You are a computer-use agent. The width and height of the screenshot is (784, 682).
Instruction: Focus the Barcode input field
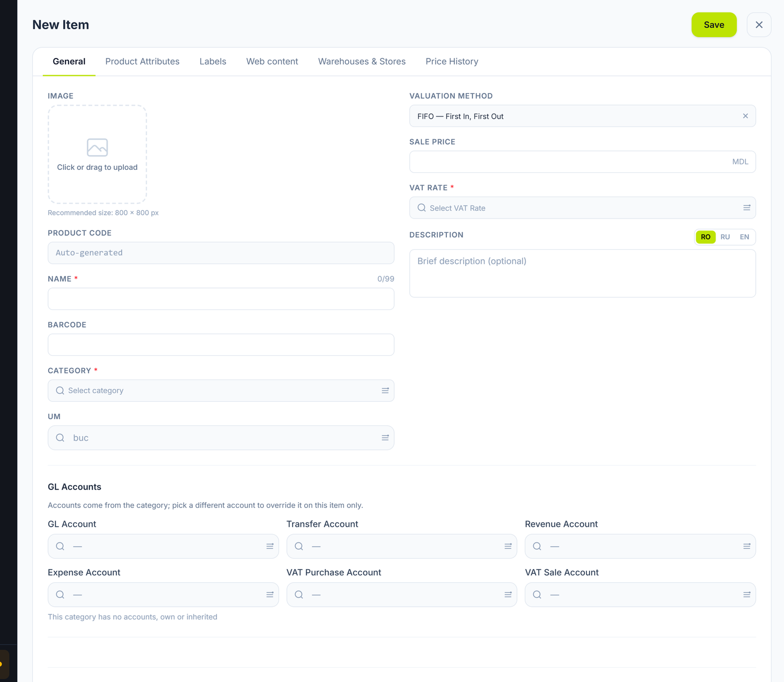click(x=221, y=345)
